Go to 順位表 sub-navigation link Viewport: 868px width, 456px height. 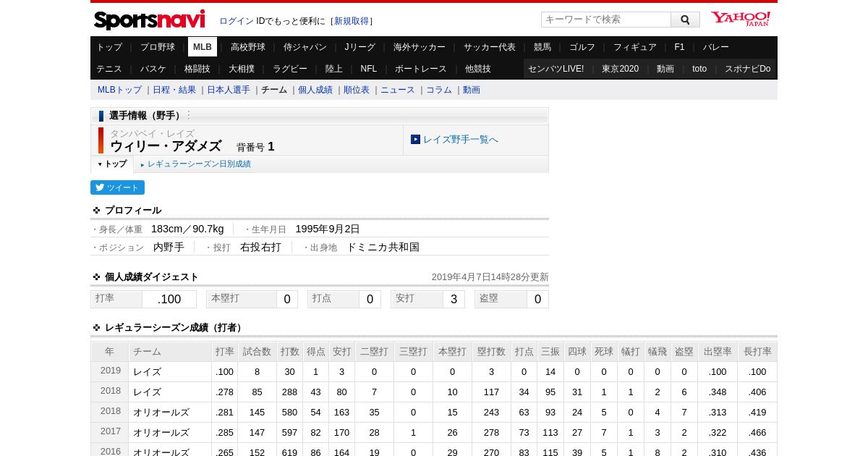click(357, 90)
